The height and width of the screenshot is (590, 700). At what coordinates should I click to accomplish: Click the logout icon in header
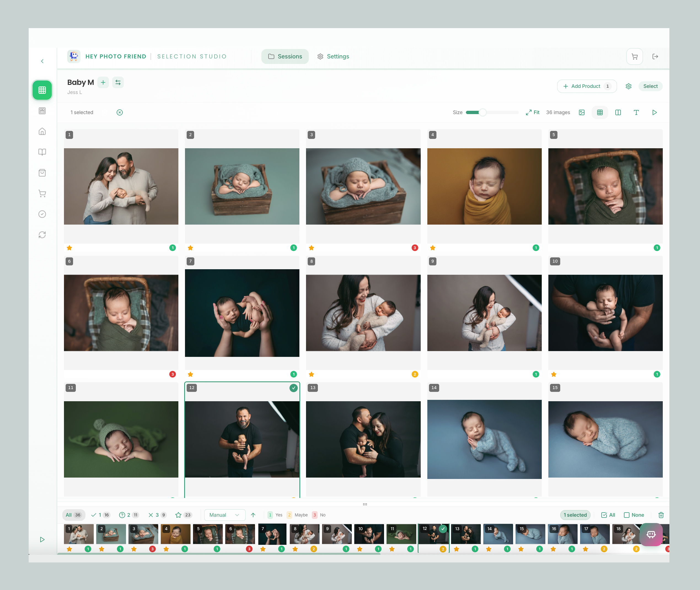click(655, 56)
